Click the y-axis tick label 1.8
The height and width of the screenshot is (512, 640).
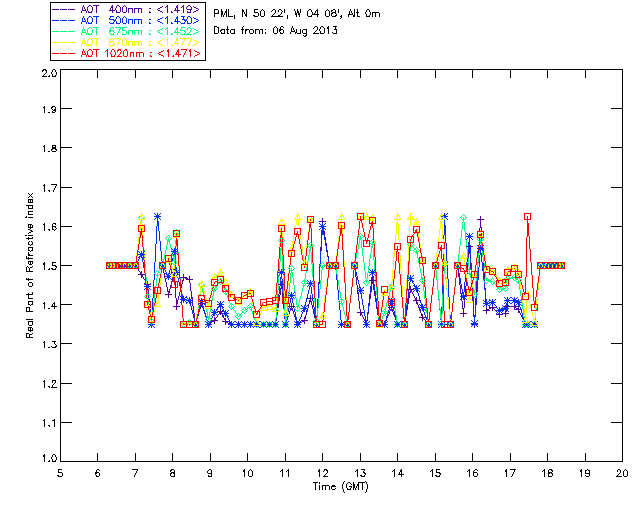pos(49,148)
